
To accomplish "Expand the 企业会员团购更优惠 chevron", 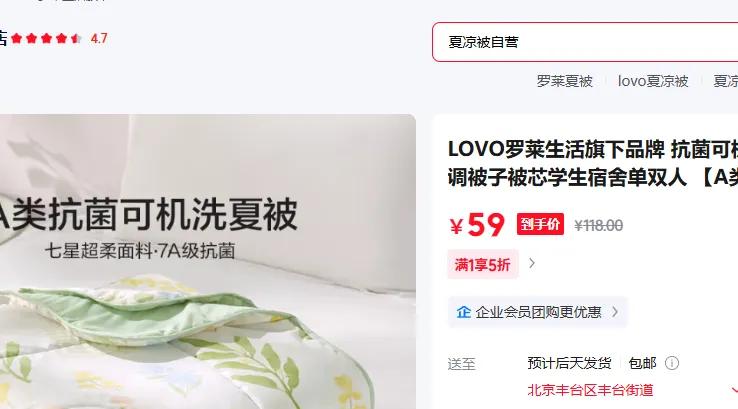I will (615, 312).
